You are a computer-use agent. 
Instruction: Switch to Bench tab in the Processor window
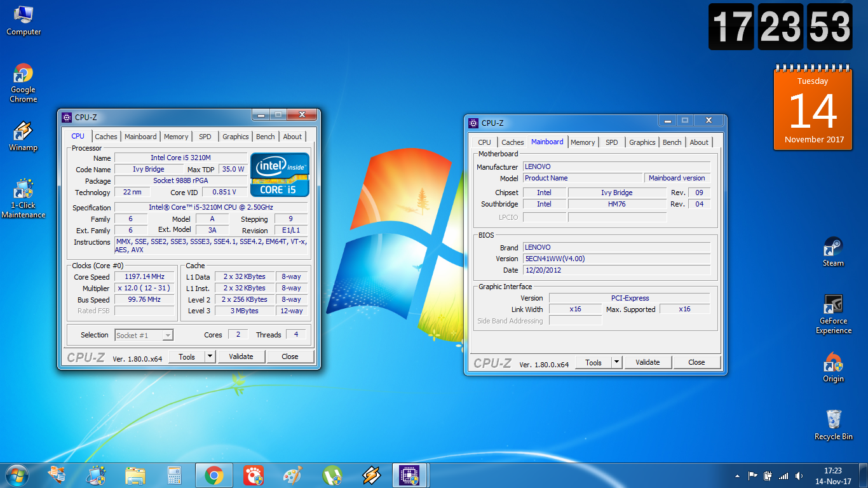coord(266,137)
